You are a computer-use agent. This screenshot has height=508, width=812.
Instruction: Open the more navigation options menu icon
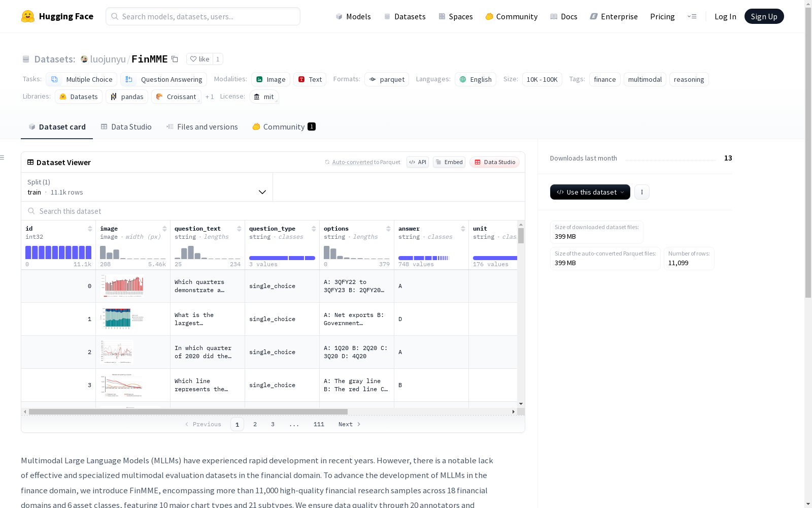[x=692, y=16]
